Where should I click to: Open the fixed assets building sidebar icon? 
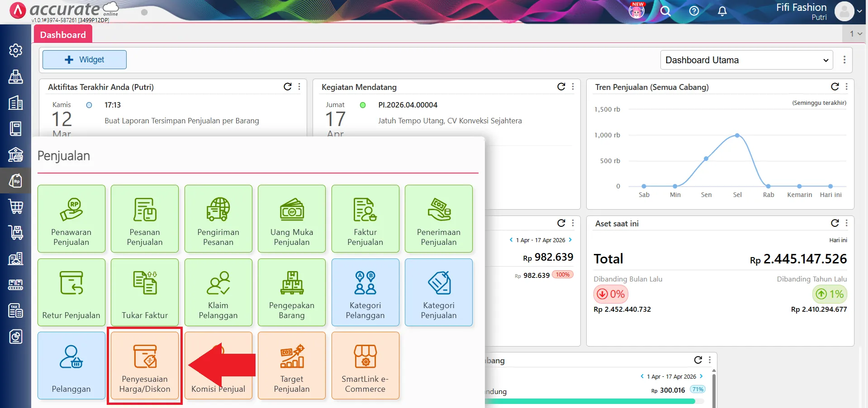point(15,259)
